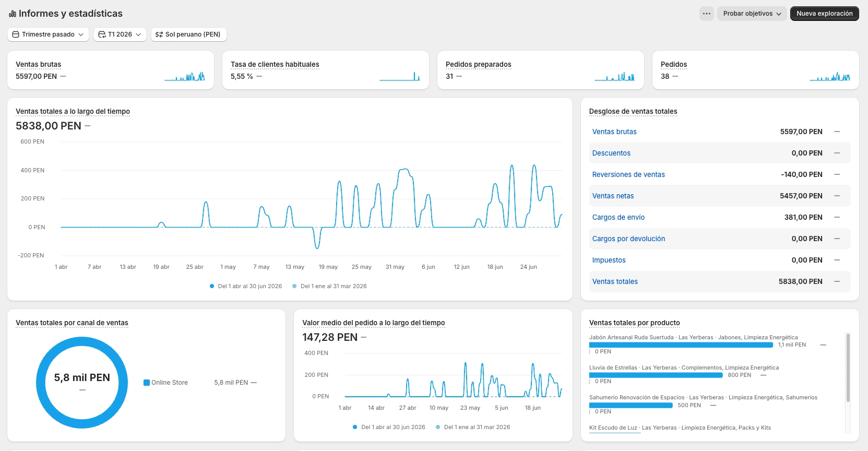Open the Pedidos preparados report
This screenshot has height=451, width=868.
[x=479, y=64]
